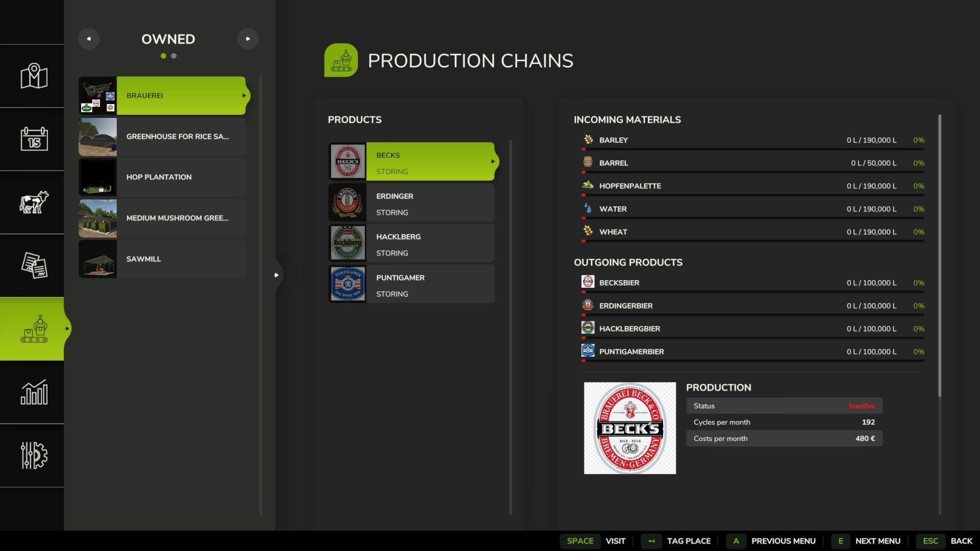Toggle the Erdinger product production
This screenshot has height=551, width=980.
coord(411,203)
